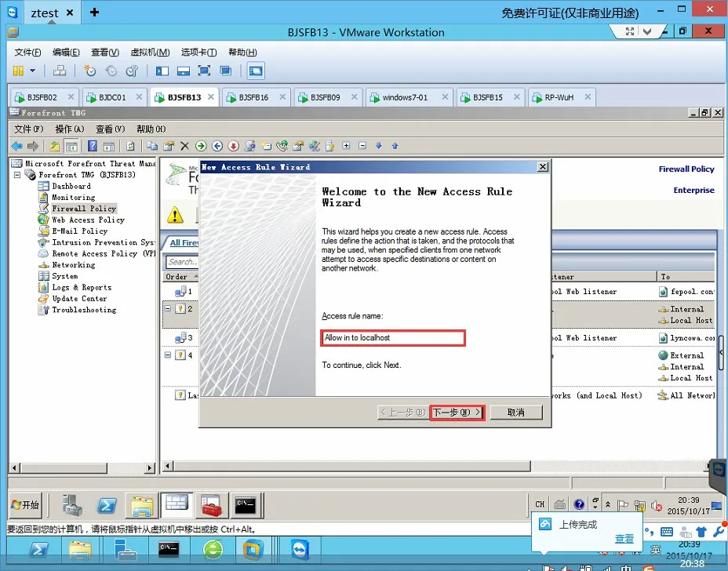Click the VMware snapshot manager wrench icon
Screen dimensions: 728x571
tap(133, 71)
